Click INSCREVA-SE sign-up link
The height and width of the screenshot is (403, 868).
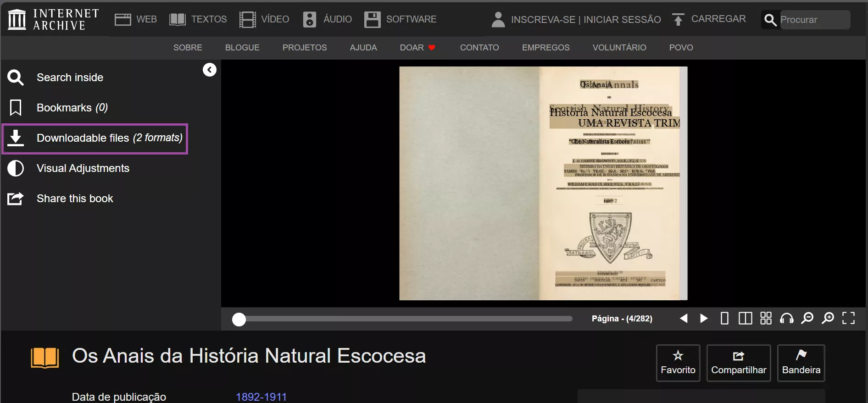543,20
